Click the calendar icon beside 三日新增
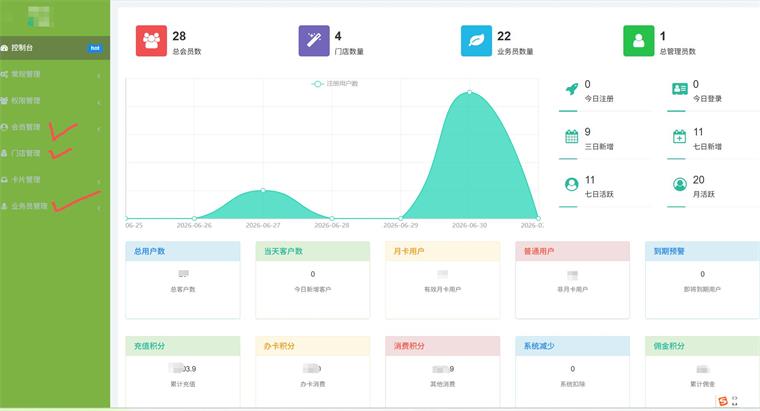Screen dimensions: 760x411 coord(572,137)
